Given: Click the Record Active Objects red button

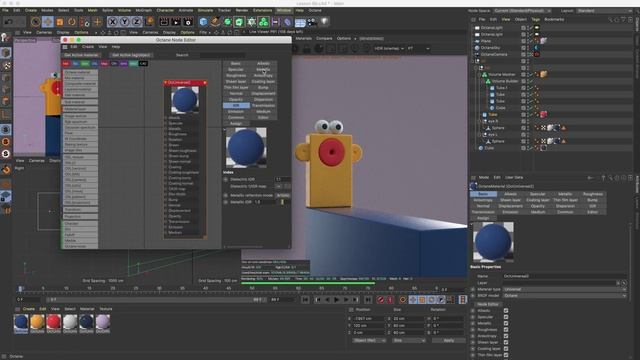Looking at the screenshot, I should 380,300.
